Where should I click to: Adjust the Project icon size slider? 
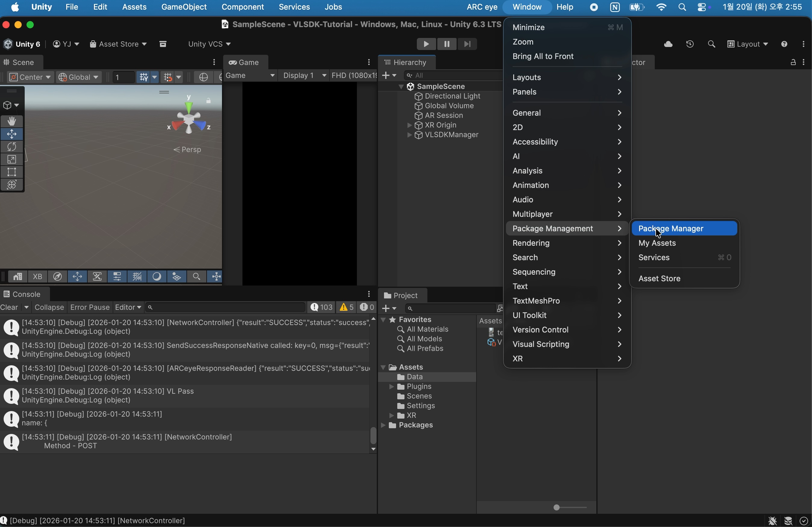click(557, 507)
